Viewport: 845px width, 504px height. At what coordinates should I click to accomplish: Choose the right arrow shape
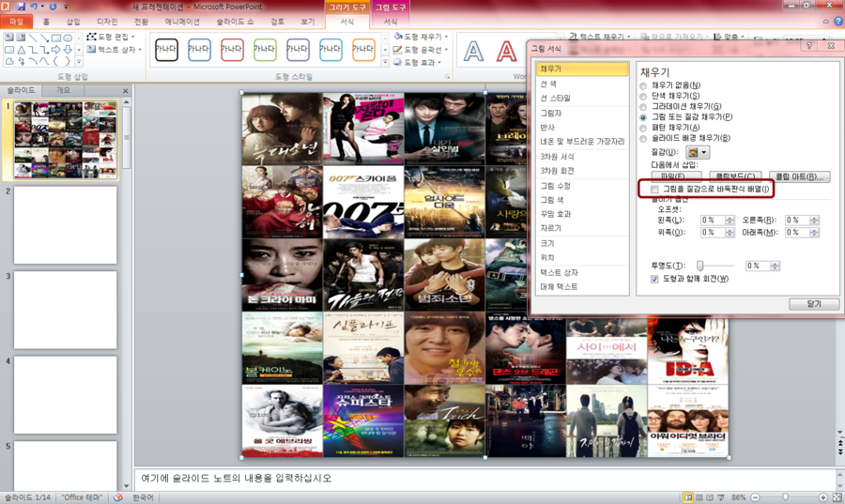coord(56,50)
